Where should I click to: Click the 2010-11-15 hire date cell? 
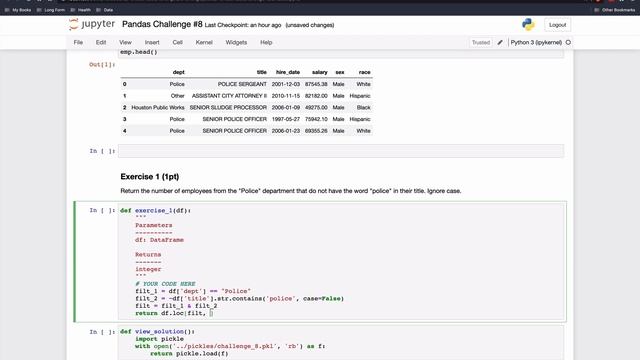click(x=286, y=96)
